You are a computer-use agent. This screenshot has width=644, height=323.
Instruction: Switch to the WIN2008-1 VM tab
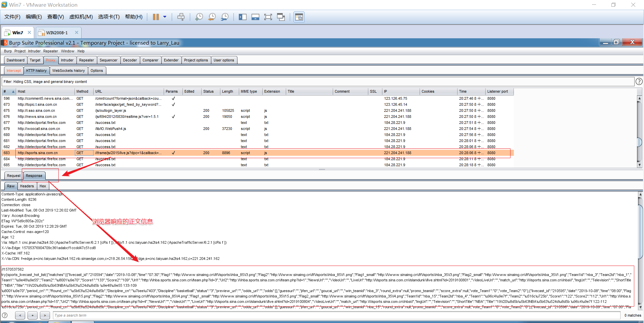[x=57, y=33]
